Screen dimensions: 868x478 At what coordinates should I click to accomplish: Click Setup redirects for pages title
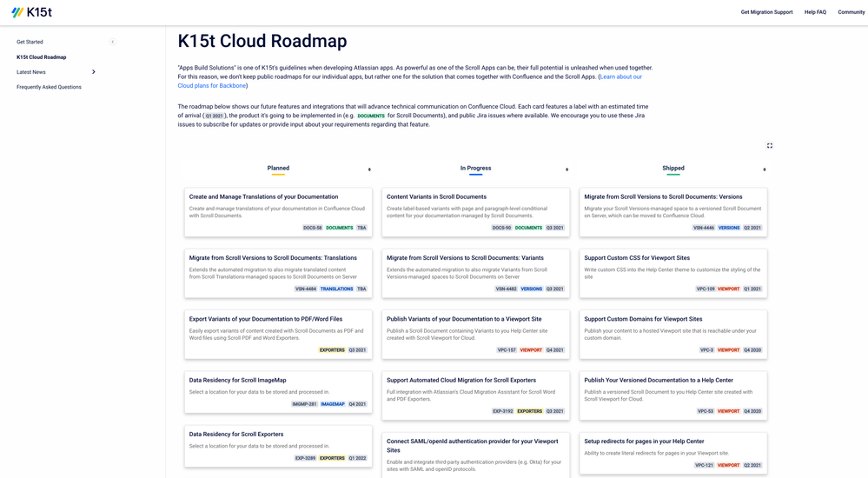(x=645, y=441)
